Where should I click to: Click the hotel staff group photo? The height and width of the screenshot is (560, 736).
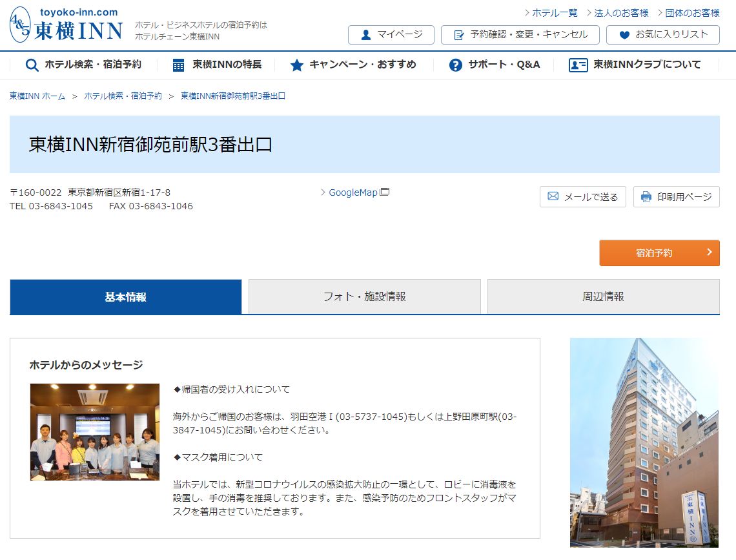point(95,432)
